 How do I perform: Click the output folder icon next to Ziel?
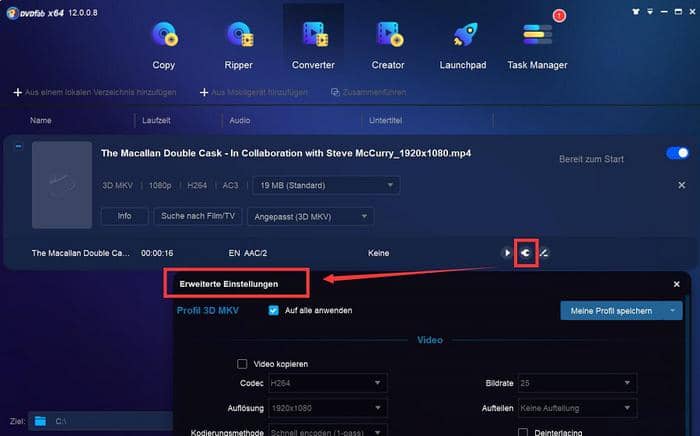(41, 421)
